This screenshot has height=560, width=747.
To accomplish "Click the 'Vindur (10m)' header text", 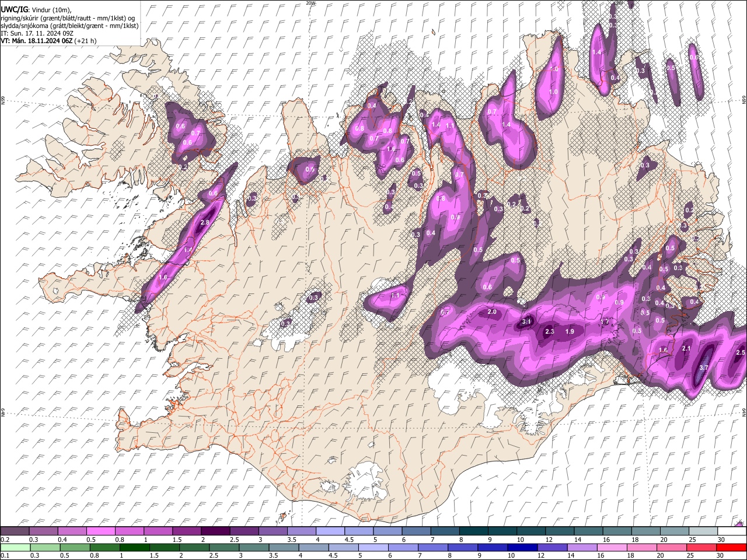I will [x=51, y=10].
